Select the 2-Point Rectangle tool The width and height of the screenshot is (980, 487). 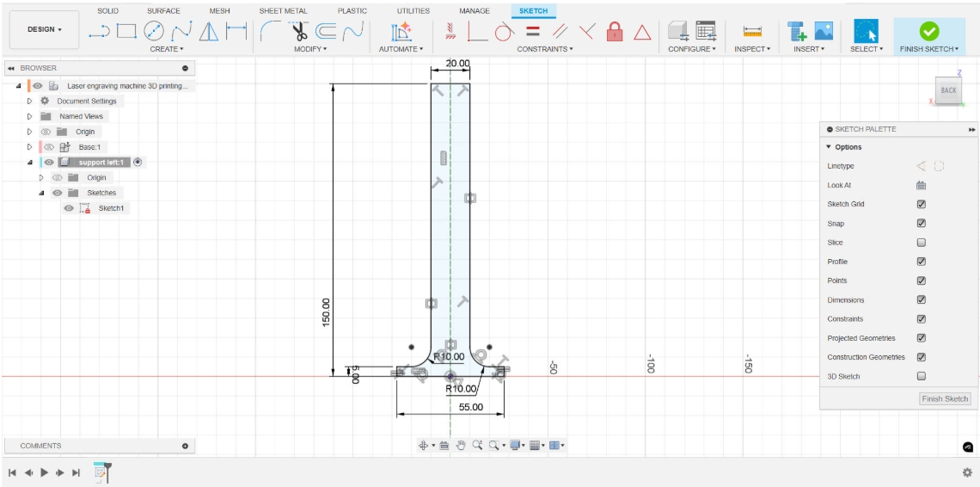coord(126,31)
